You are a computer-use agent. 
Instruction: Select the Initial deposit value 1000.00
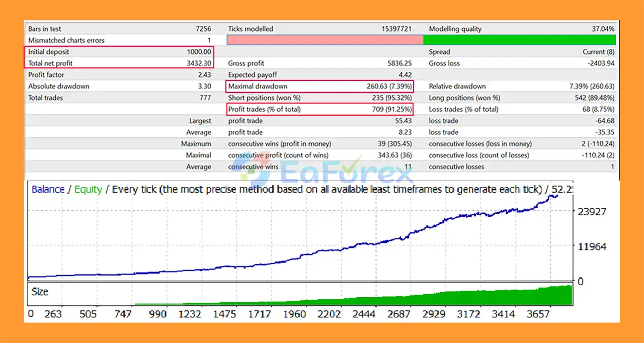coord(199,52)
